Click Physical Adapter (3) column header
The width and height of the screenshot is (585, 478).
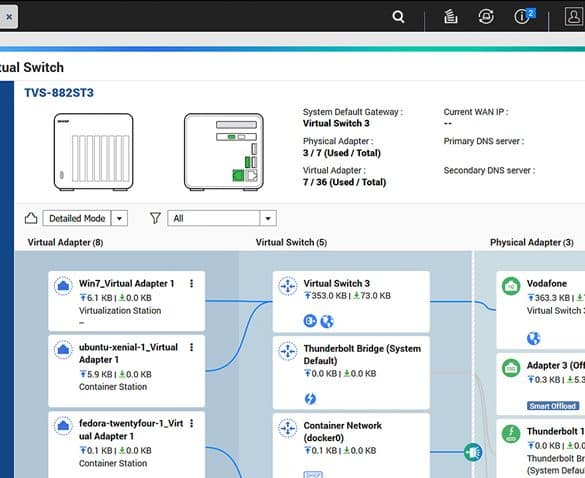coord(532,243)
